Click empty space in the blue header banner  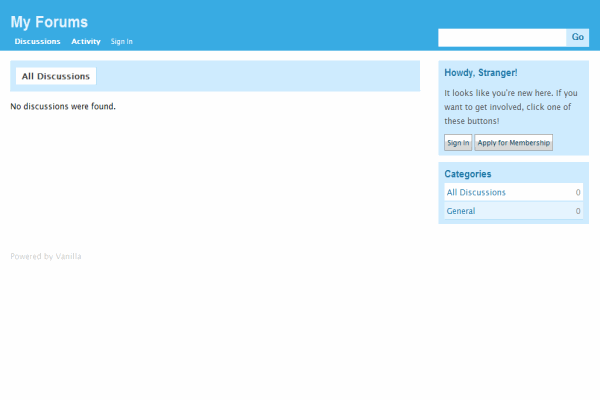300,20
